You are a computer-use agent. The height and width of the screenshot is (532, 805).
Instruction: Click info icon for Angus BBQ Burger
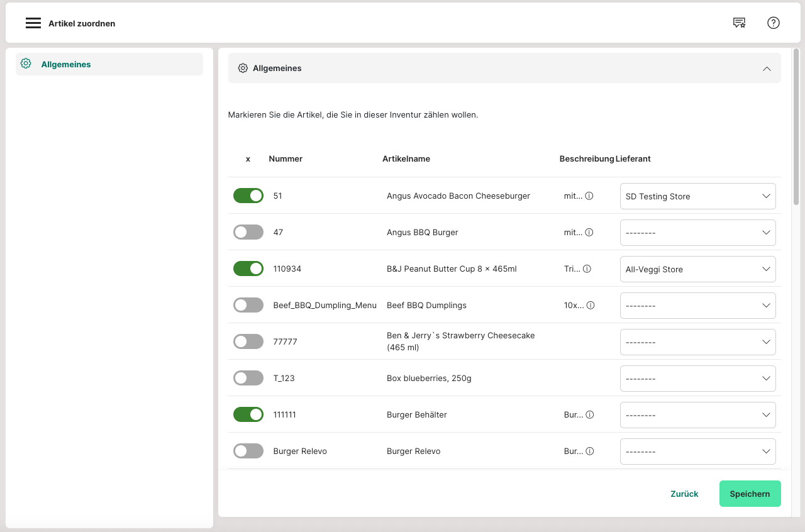pos(589,233)
